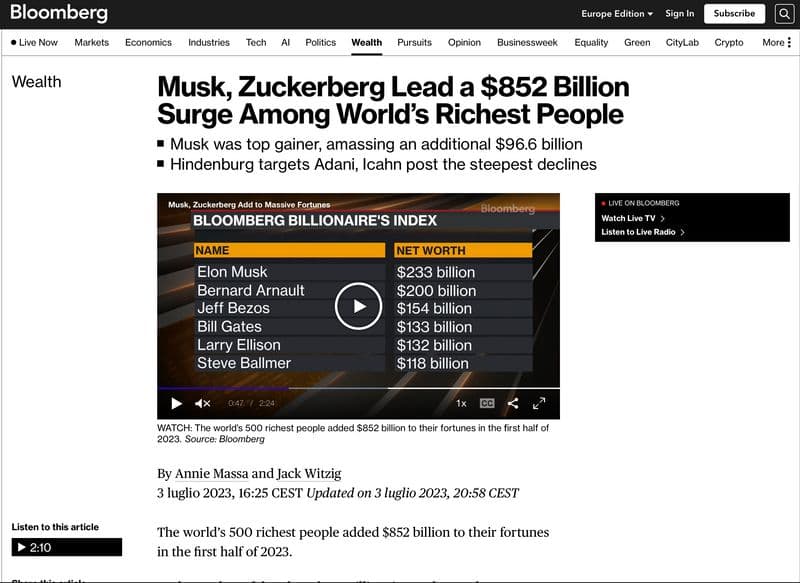Play the 2:10 article audio
The height and width of the screenshot is (583, 800).
pyautogui.click(x=67, y=547)
